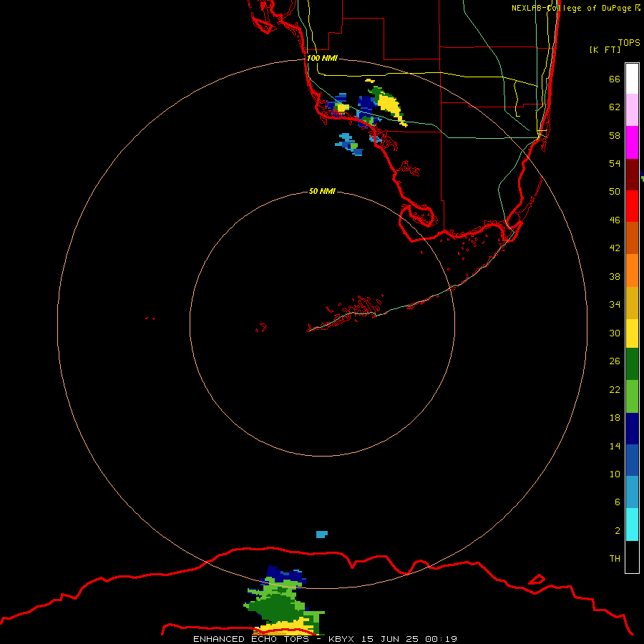
Task: Click the yellow legend color band
Action: point(632,333)
